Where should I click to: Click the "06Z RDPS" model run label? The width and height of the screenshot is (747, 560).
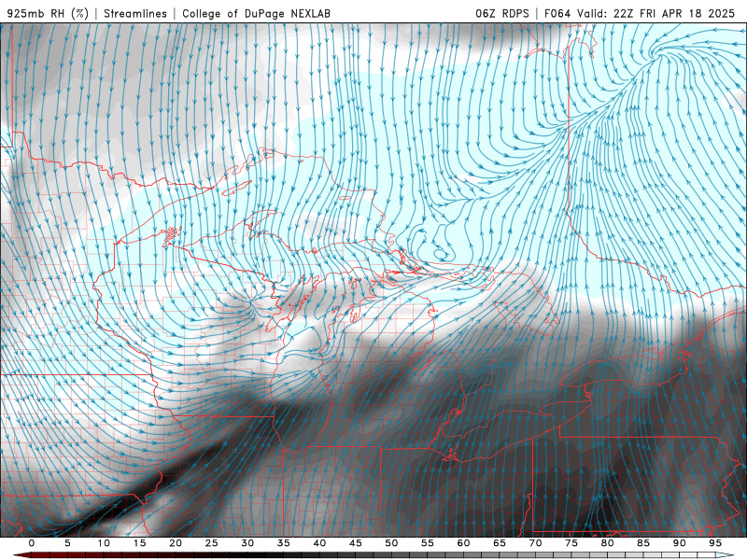pos(502,13)
